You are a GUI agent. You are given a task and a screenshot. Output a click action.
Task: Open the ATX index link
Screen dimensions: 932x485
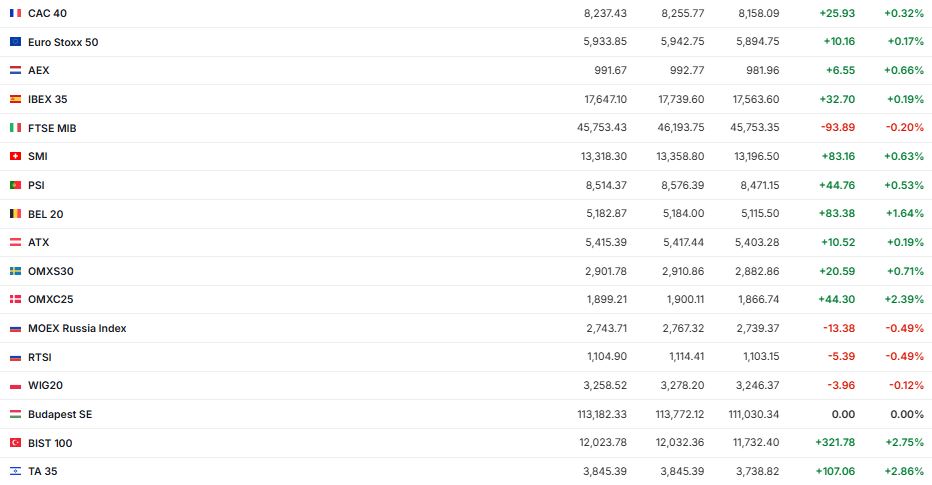pyautogui.click(x=38, y=242)
